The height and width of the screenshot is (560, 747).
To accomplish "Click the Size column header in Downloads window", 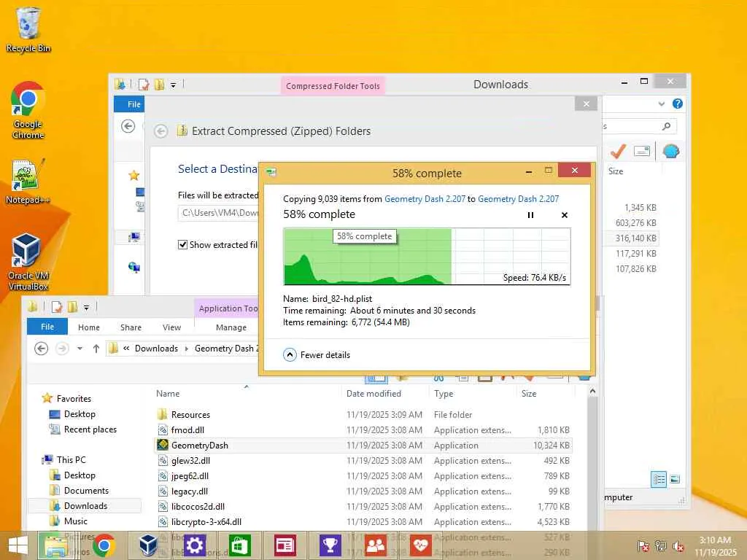I will (x=616, y=171).
